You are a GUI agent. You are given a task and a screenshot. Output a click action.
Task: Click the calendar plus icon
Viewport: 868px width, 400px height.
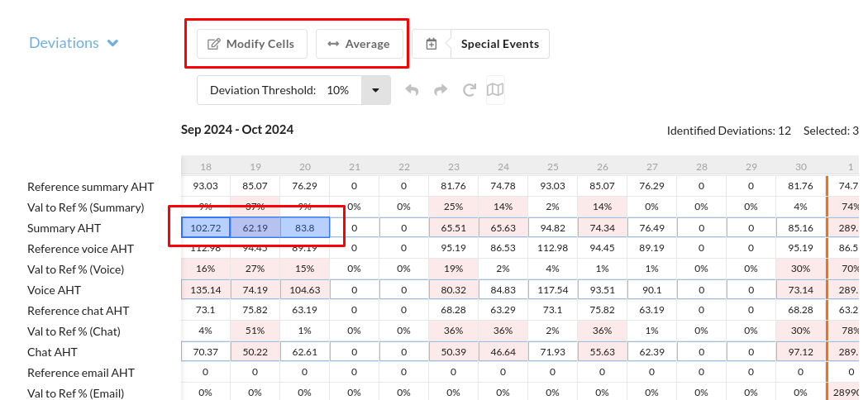431,44
